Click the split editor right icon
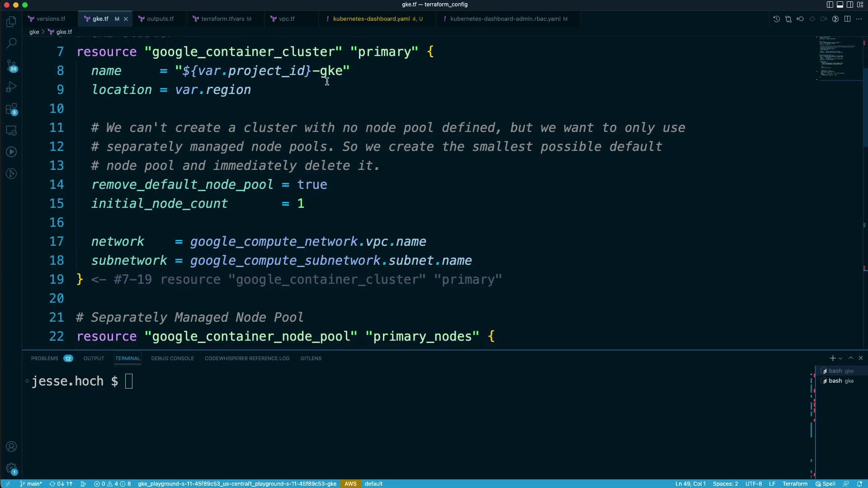Image resolution: width=868 pixels, height=488 pixels. (x=847, y=19)
